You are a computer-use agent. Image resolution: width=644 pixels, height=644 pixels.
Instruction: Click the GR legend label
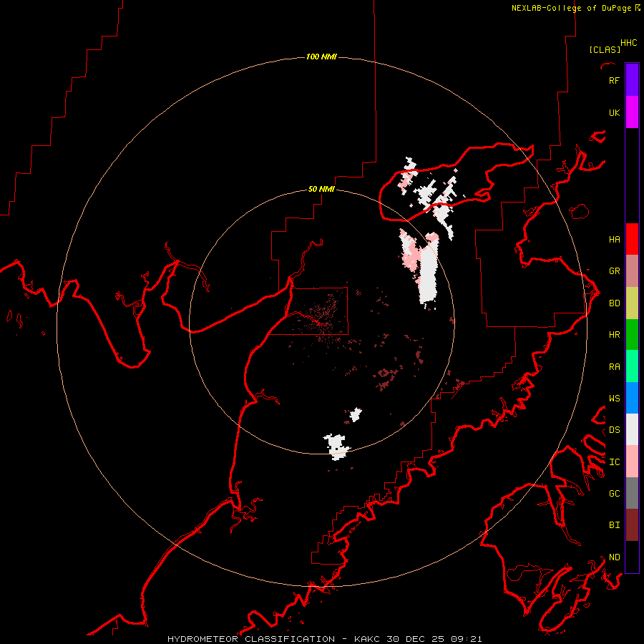click(614, 270)
